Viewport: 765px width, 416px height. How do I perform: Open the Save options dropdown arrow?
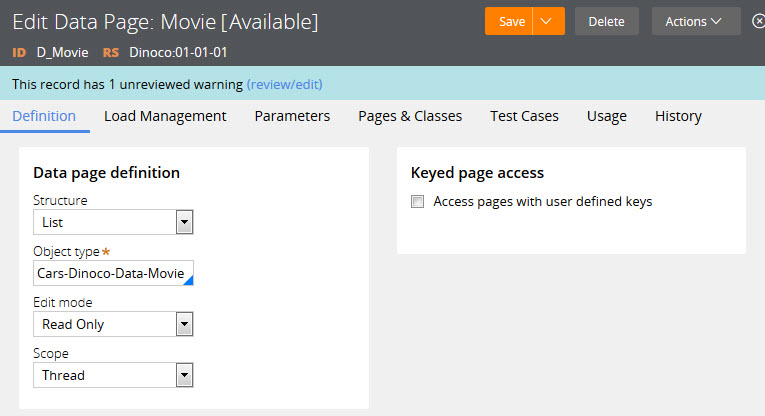coord(548,21)
